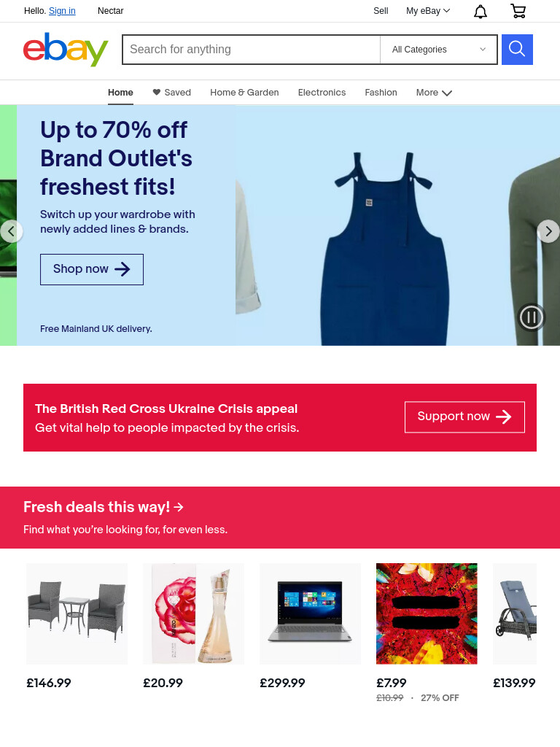Focus the Search for anything field
Image resolution: width=560 pixels, height=747 pixels.
252,50
